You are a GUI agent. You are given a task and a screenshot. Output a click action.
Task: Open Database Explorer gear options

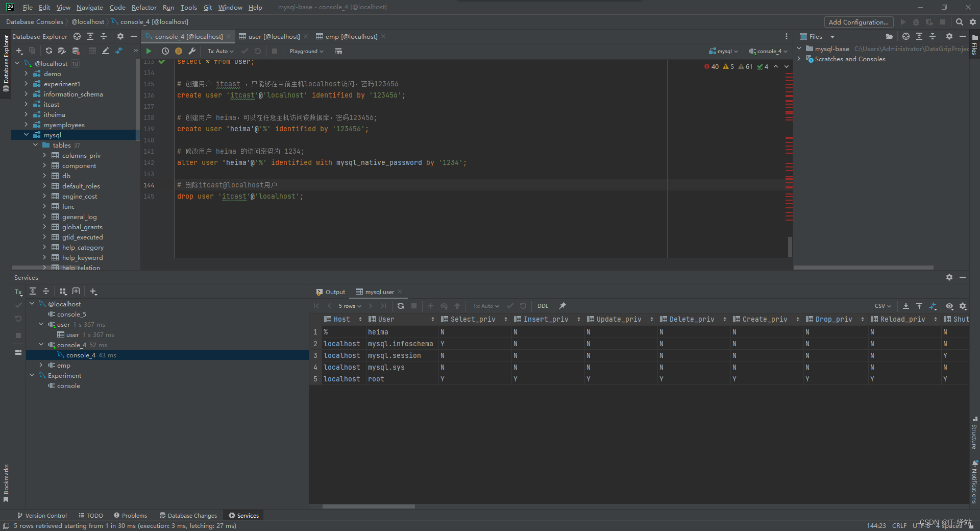pyautogui.click(x=120, y=36)
